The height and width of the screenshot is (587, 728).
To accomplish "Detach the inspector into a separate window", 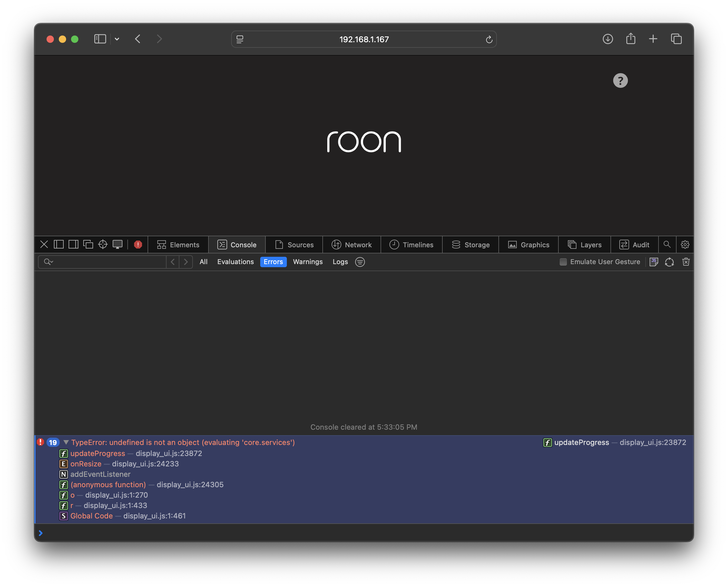I will pos(88,245).
